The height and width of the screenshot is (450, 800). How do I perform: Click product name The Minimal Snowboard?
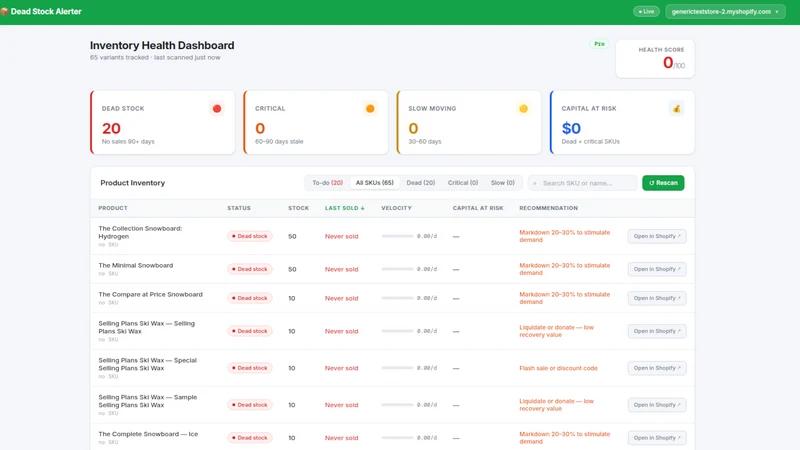[136, 265]
